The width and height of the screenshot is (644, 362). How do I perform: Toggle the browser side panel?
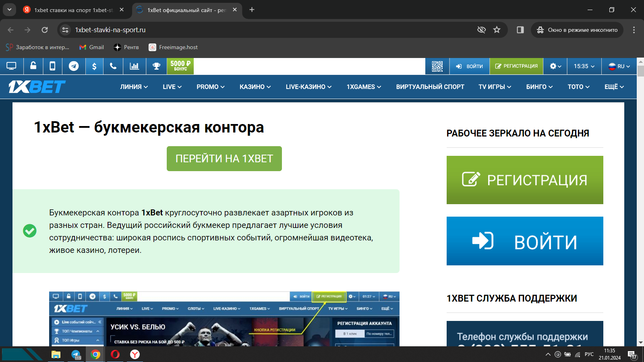[x=520, y=30]
